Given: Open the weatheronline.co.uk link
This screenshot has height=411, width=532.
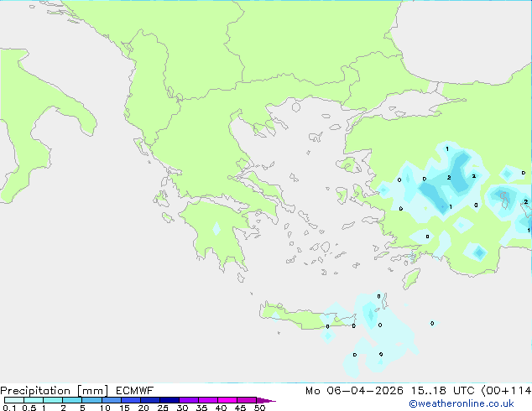Looking at the screenshot, I should pos(462,403).
